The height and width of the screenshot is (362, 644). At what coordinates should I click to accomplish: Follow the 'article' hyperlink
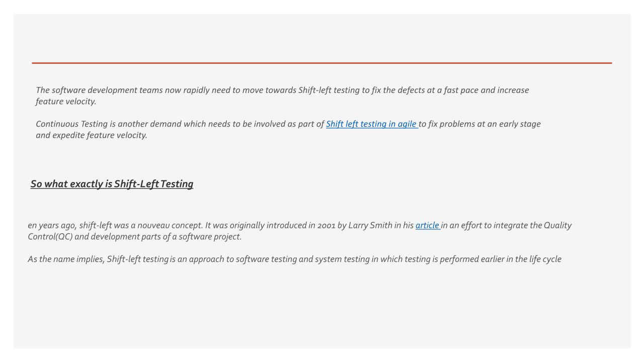[427, 226]
